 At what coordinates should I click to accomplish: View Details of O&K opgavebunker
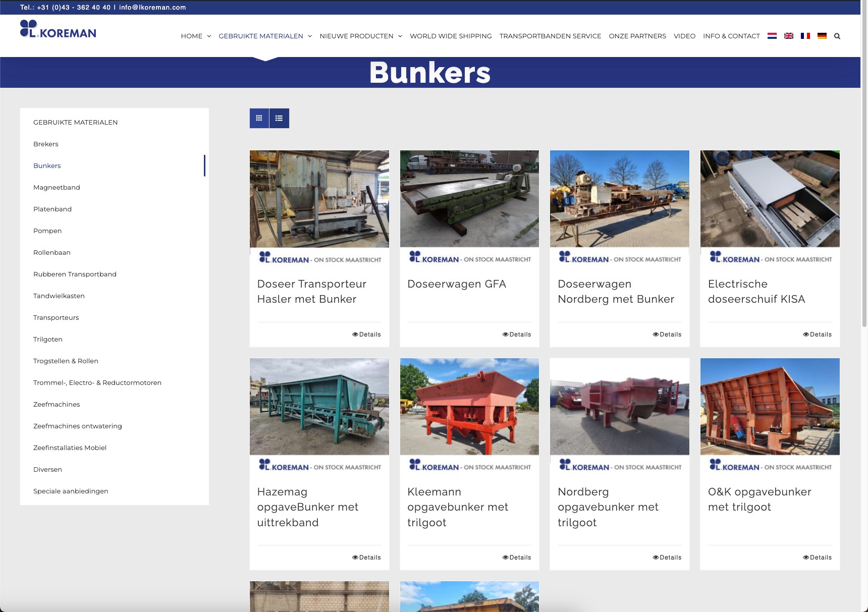click(818, 558)
